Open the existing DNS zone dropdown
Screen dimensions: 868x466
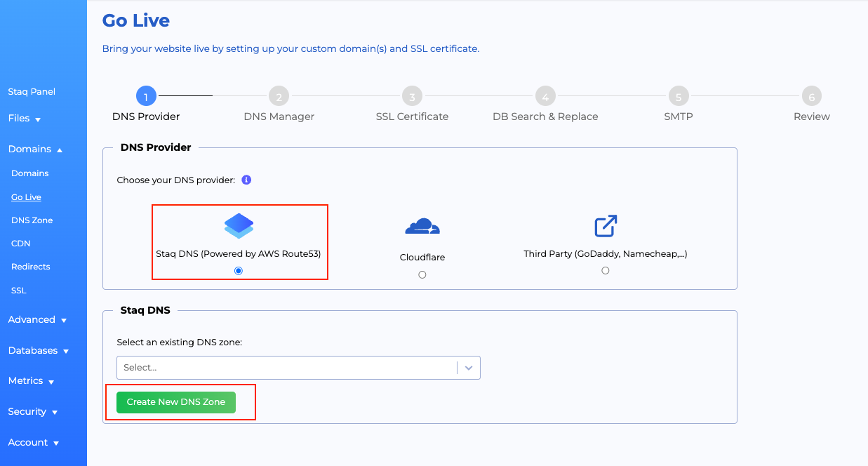[298, 368]
